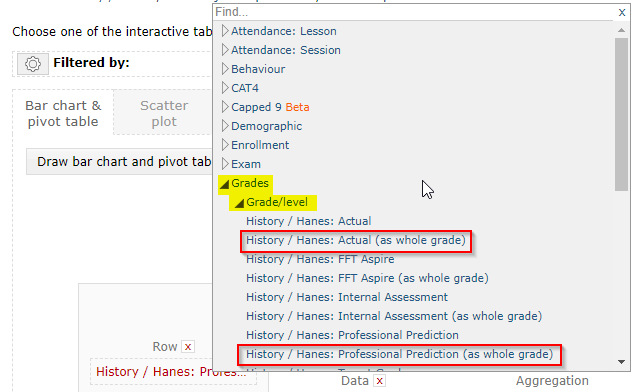Select History / Hanes: FFT Aspire
631x392 pixels.
coord(320,259)
